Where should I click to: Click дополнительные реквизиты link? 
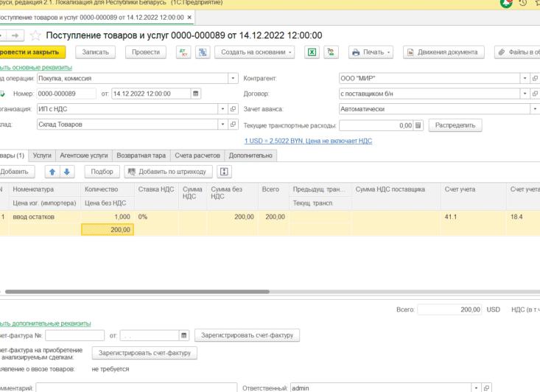point(45,323)
